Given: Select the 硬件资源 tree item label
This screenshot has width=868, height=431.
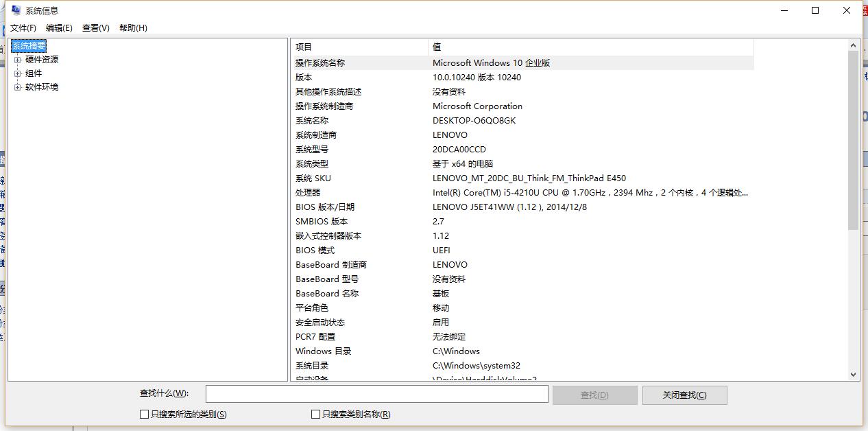Looking at the screenshot, I should pyautogui.click(x=42, y=60).
